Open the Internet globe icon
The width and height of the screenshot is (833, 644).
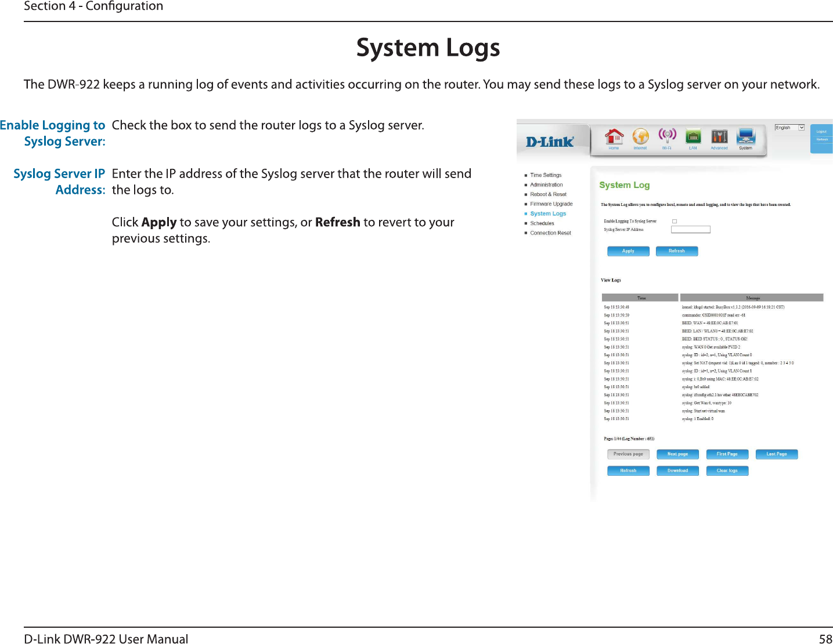(640, 138)
